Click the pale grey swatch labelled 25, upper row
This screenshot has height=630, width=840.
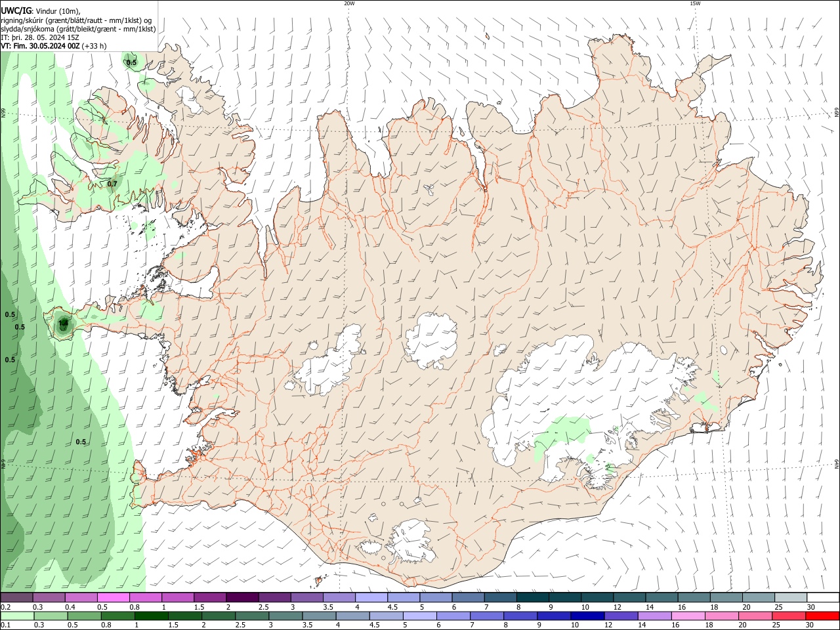pos(791,597)
